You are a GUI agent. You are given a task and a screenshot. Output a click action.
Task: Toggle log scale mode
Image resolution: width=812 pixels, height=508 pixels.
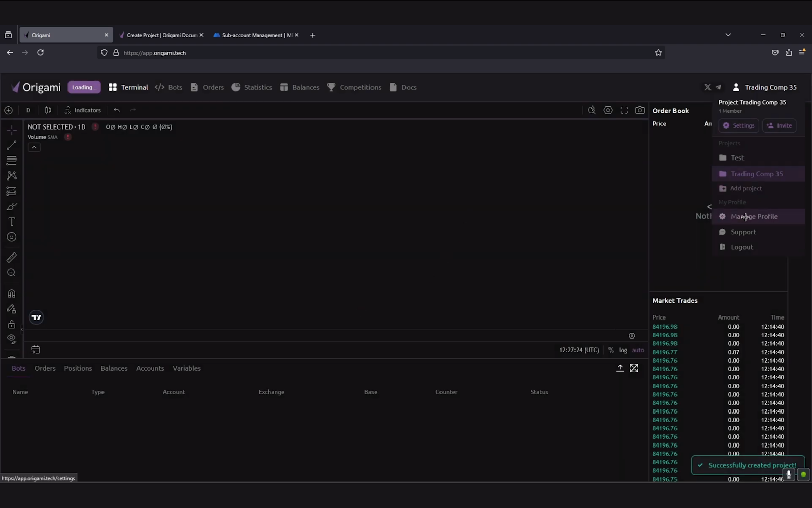(x=623, y=350)
